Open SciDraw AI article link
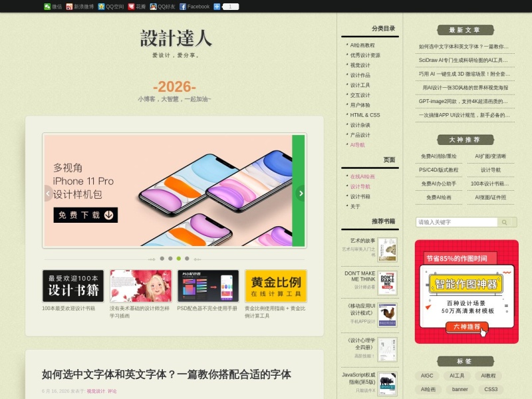The height and width of the screenshot is (399, 532). pyautogui.click(x=464, y=61)
